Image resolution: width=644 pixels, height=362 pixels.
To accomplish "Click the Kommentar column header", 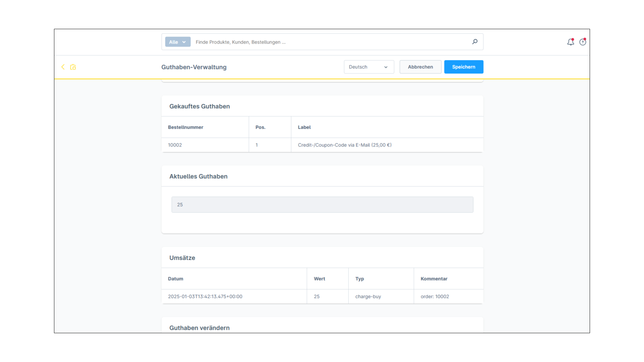I will click(x=449, y=279).
